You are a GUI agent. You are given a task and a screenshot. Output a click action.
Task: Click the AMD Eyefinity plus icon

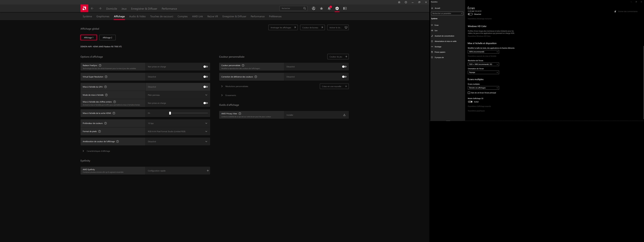[208, 171]
